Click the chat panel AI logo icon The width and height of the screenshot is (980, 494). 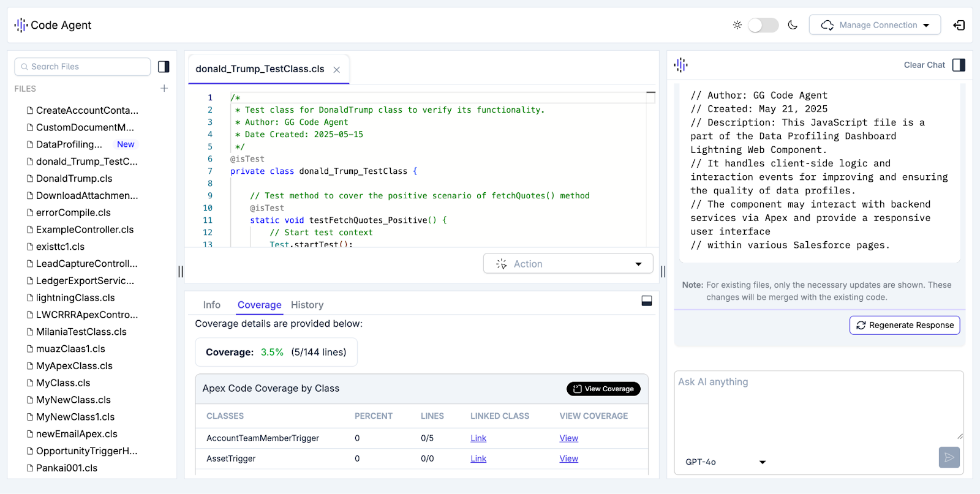[681, 65]
